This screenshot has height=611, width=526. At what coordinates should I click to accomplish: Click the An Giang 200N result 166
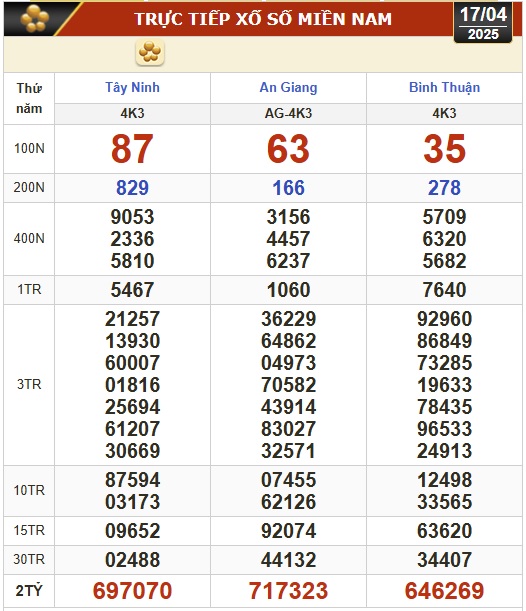[x=288, y=187]
